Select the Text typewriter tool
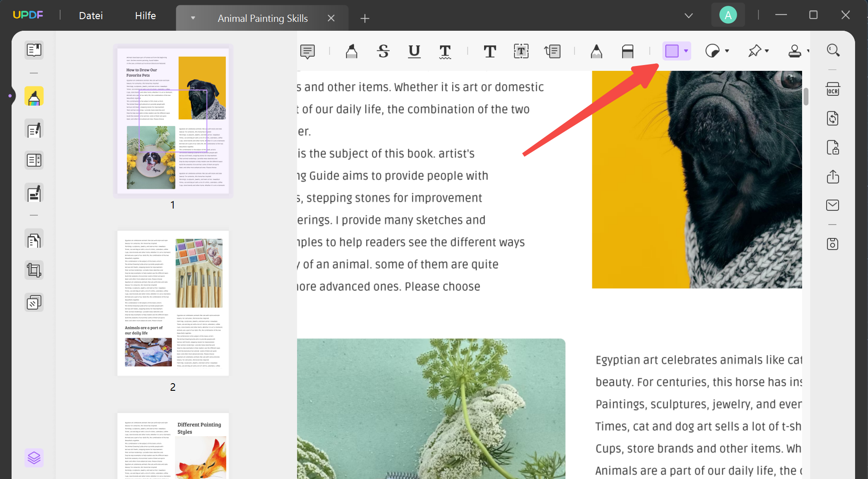The height and width of the screenshot is (479, 868). click(489, 51)
